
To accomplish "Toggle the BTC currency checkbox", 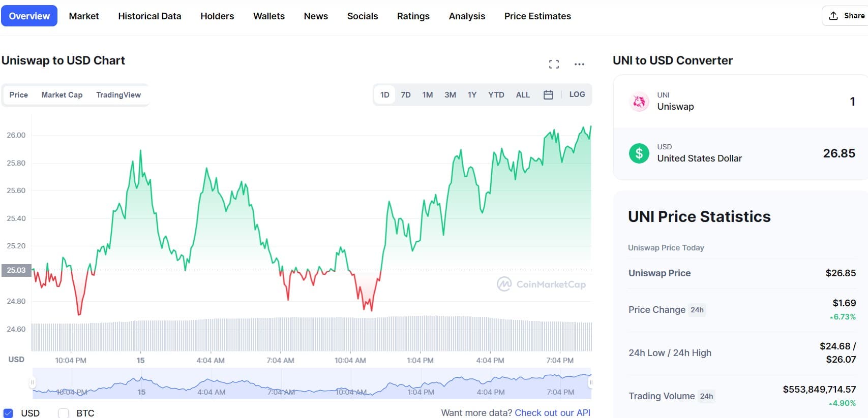I will point(64,413).
